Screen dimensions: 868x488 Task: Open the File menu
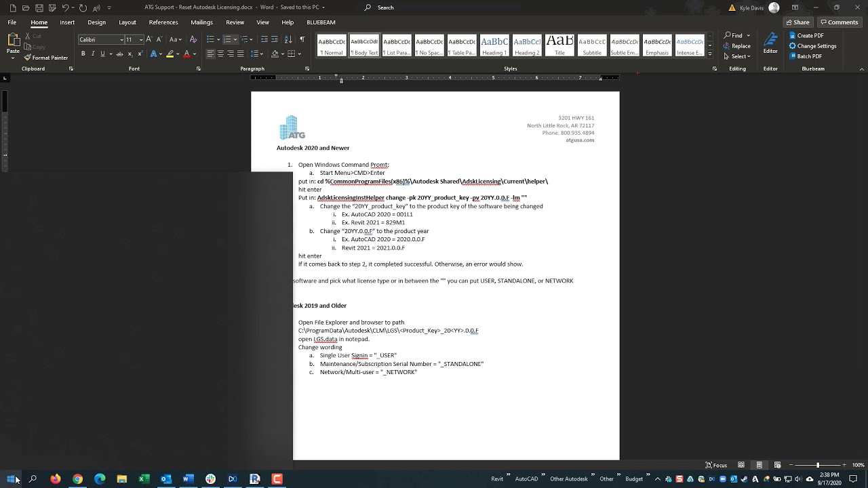[12, 22]
